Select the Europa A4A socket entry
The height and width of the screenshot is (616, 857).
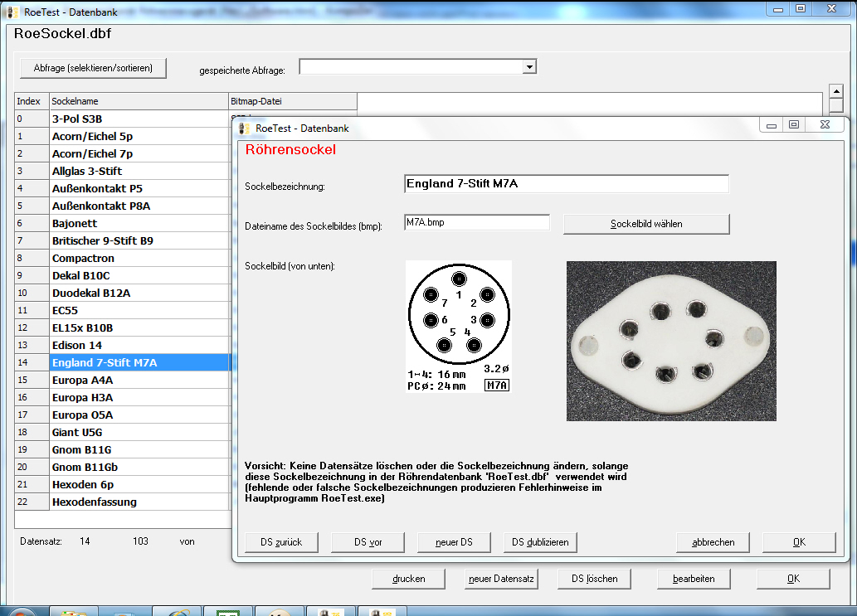coord(138,380)
